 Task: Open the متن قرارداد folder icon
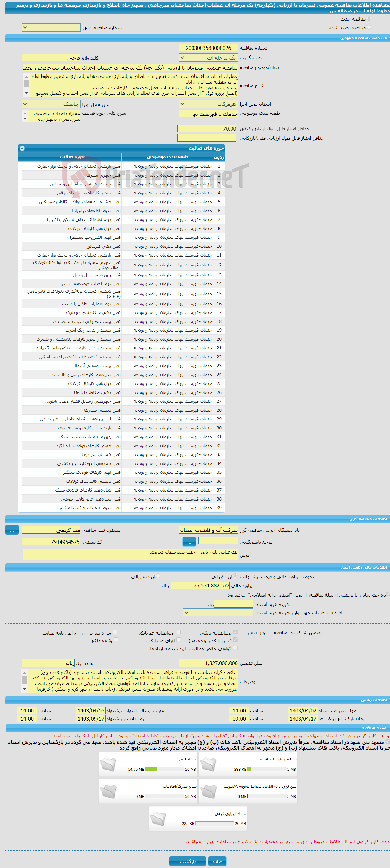tap(208, 792)
